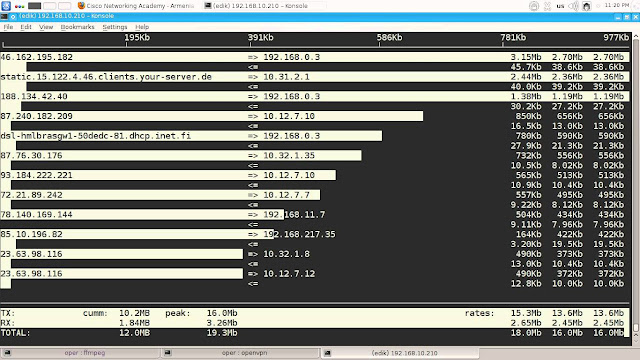
Task: Switch to the second virtual desktop pager
Action: [49, 6]
